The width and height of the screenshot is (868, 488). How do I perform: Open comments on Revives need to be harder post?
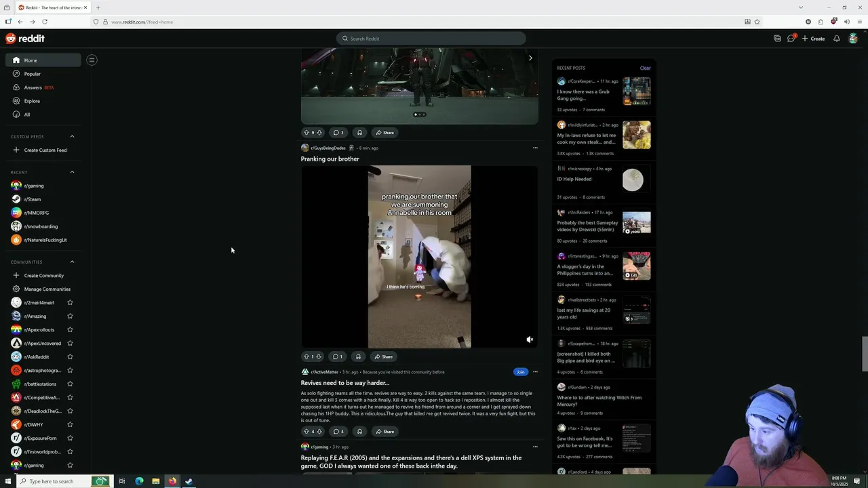[338, 431]
